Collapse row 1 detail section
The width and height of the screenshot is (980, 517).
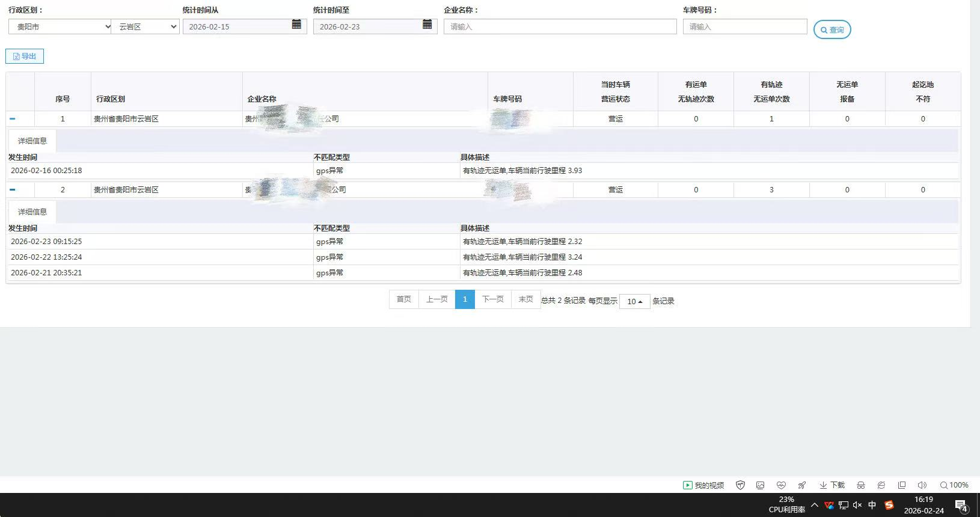[x=13, y=119]
